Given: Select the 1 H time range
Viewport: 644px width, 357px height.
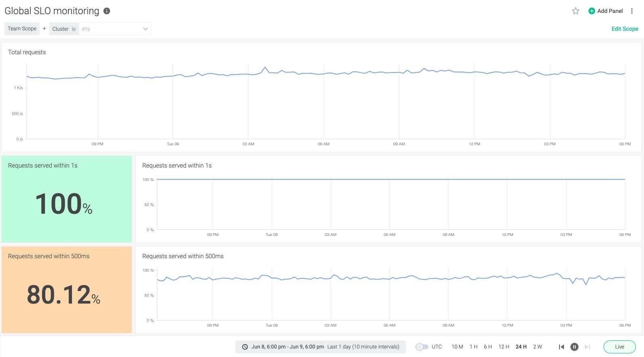Looking at the screenshot, I should (x=473, y=347).
